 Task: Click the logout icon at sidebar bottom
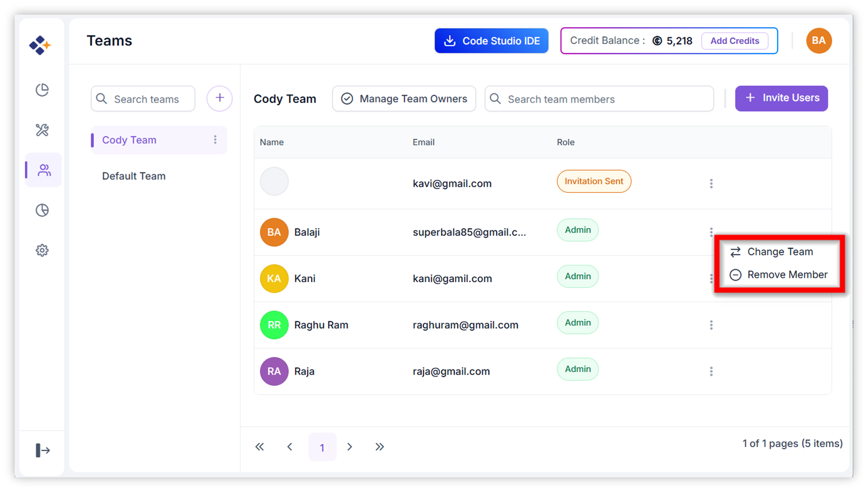pos(43,450)
